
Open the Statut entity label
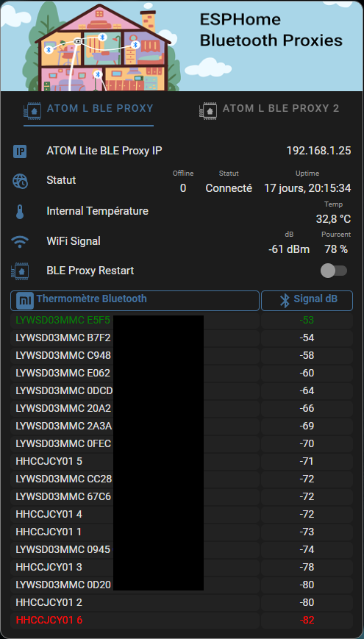point(61,180)
